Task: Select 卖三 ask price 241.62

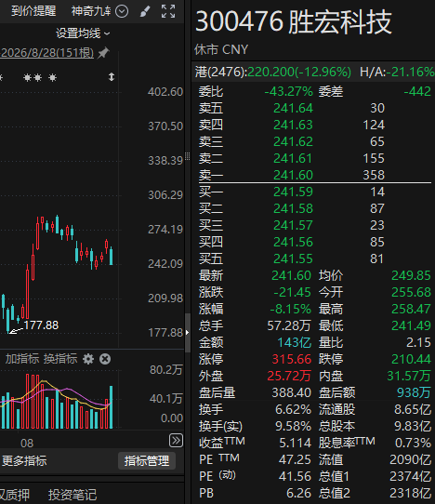Action: point(293,141)
